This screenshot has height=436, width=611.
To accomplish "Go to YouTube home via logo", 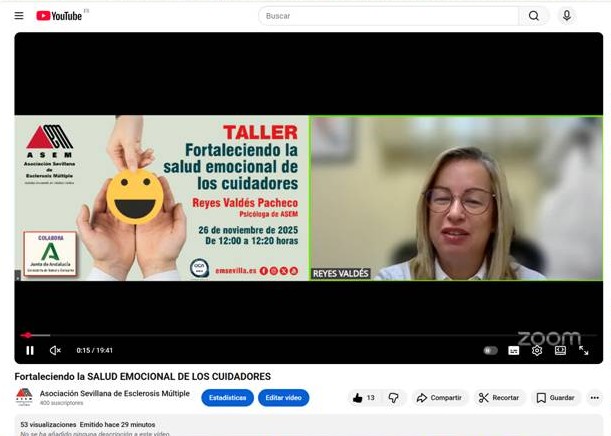I will [60, 16].
